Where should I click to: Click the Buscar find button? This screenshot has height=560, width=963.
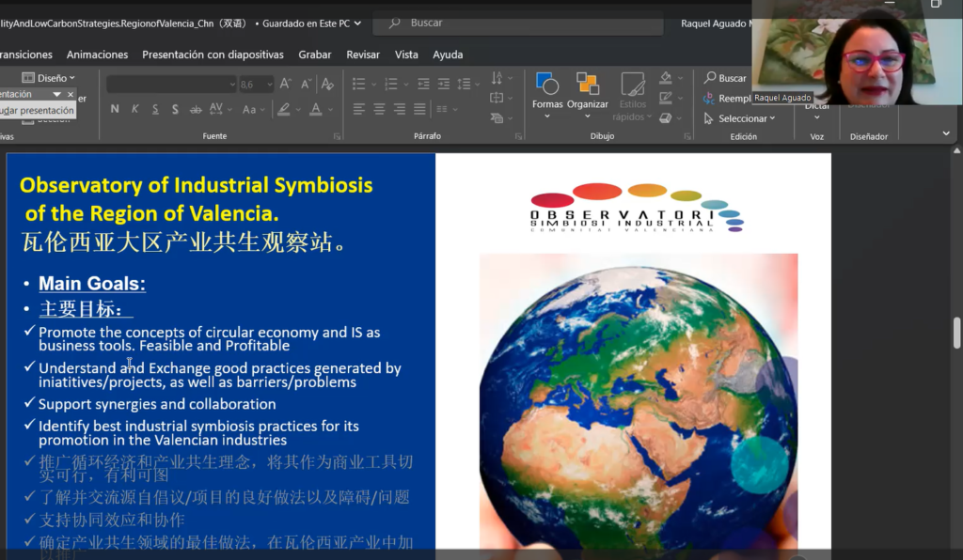coord(725,78)
